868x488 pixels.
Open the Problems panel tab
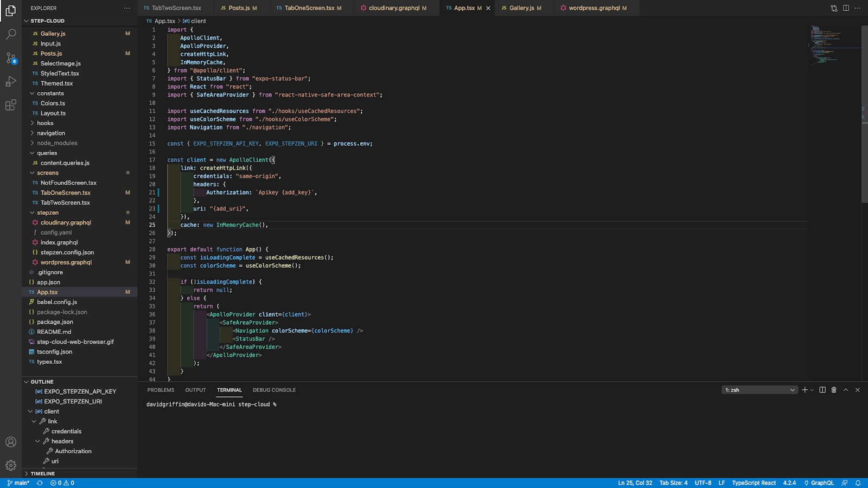pos(161,390)
